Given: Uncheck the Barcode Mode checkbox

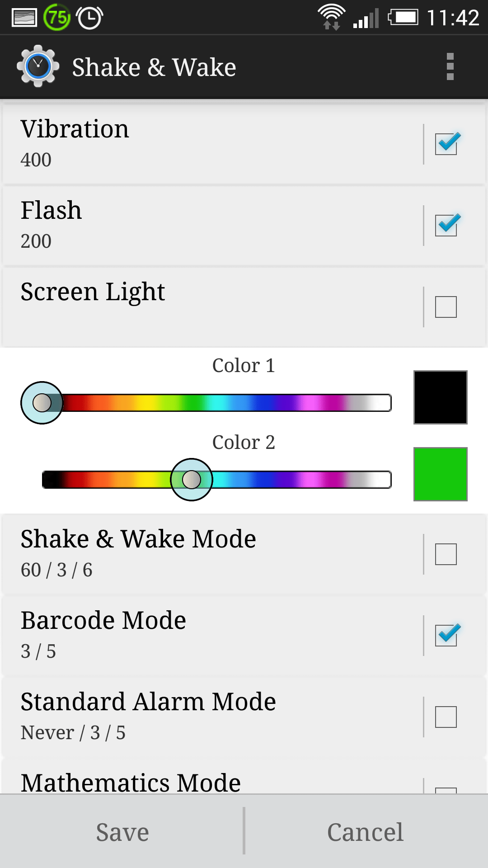Looking at the screenshot, I should [446, 636].
